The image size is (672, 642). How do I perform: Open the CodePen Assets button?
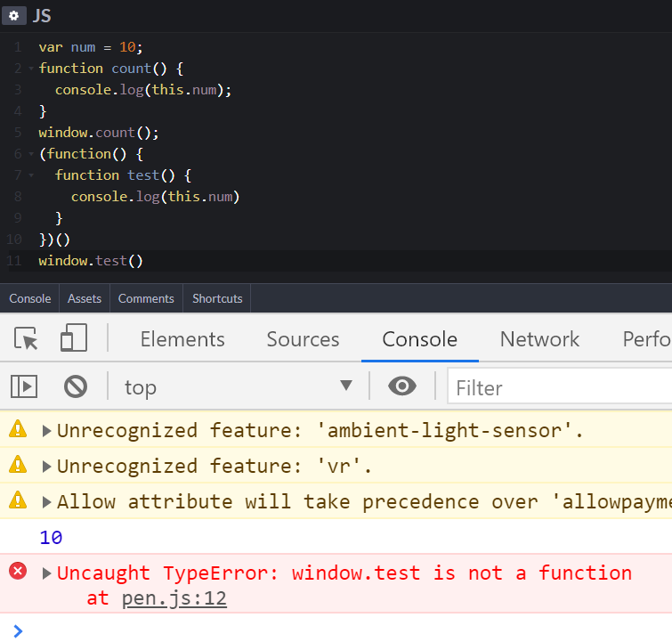coord(85,298)
